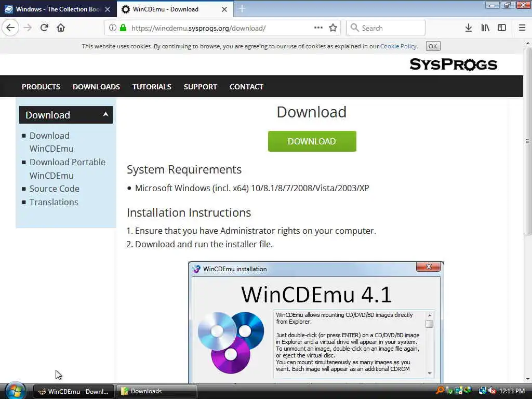Reload the current page
This screenshot has height=399, width=532.
pos(44,28)
